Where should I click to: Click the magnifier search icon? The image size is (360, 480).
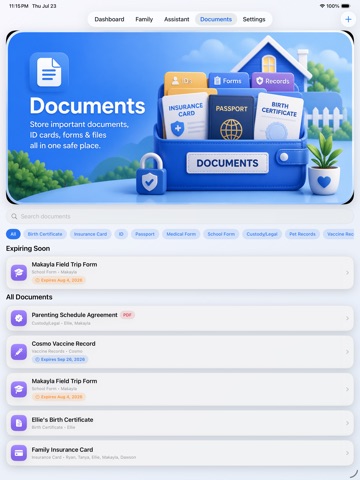[14, 216]
